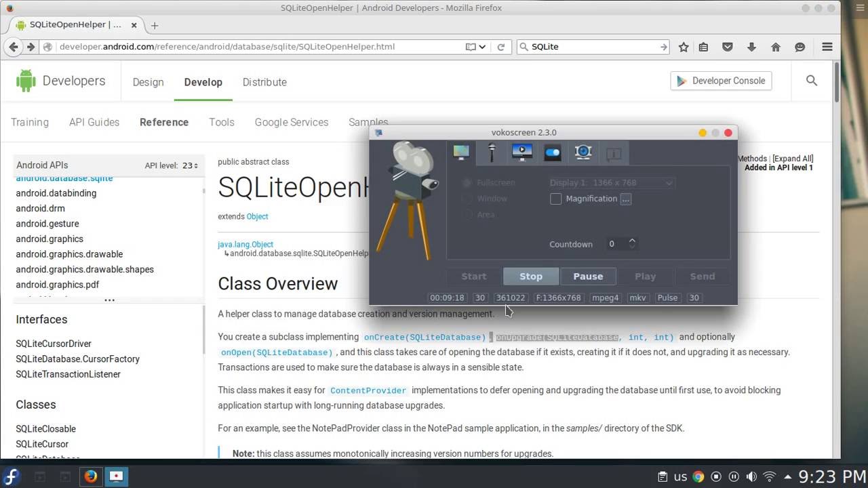Open Fedora application launcher menu
868x488 pixels.
tap(11, 476)
